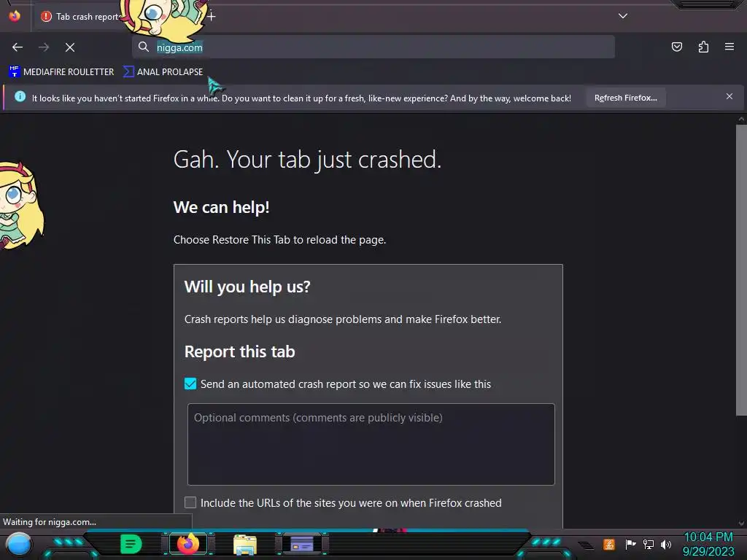Open the clock showing 10:04 PM
The height and width of the screenshot is (560, 747).
[x=708, y=544]
